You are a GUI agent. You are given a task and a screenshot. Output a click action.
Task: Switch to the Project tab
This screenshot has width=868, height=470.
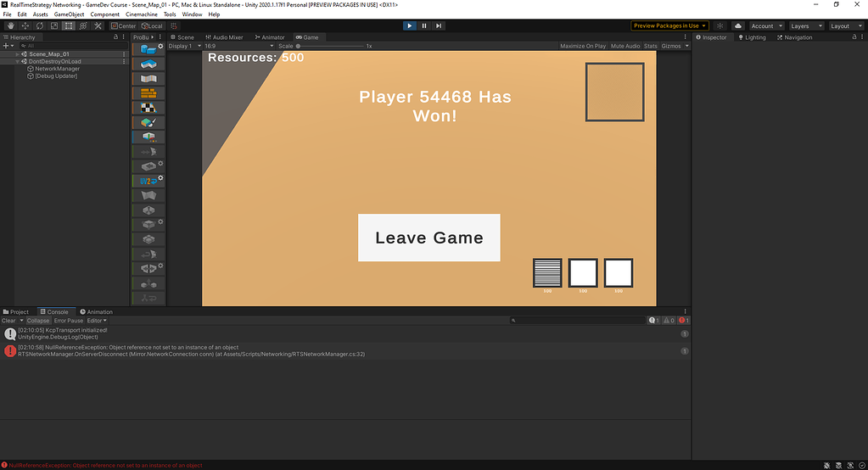pyautogui.click(x=15, y=311)
